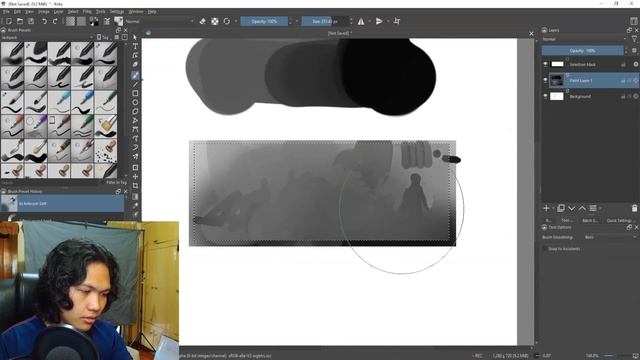Activate the toolbar crop/wrap-around icon
This screenshot has width=640, height=360.
coord(397,21)
